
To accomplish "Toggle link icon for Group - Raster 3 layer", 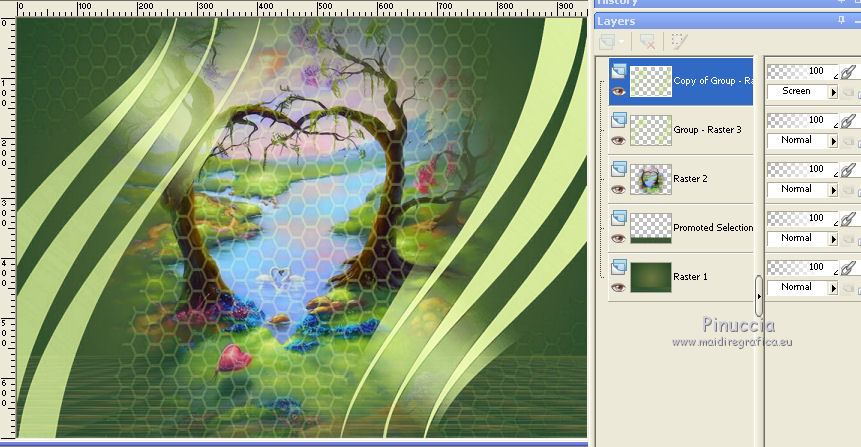I will click(x=848, y=121).
